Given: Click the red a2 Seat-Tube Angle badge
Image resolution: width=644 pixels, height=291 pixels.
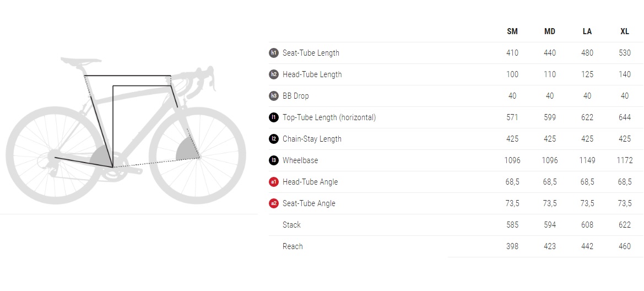Looking at the screenshot, I should click(274, 203).
